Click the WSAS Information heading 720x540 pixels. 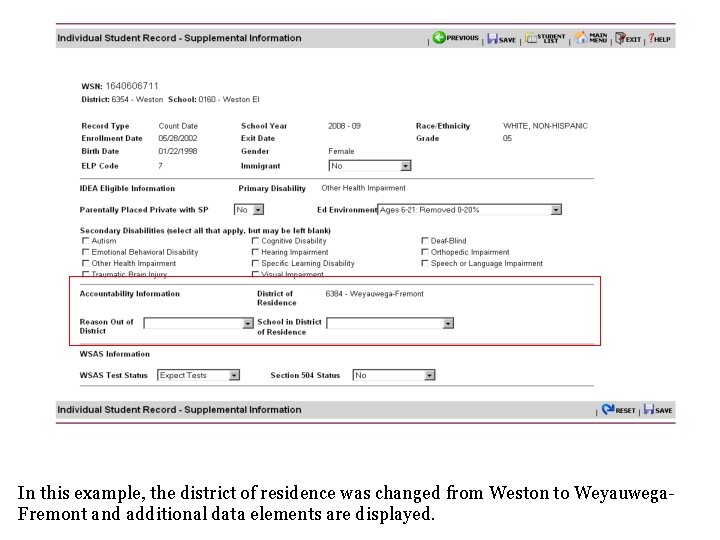(x=115, y=354)
